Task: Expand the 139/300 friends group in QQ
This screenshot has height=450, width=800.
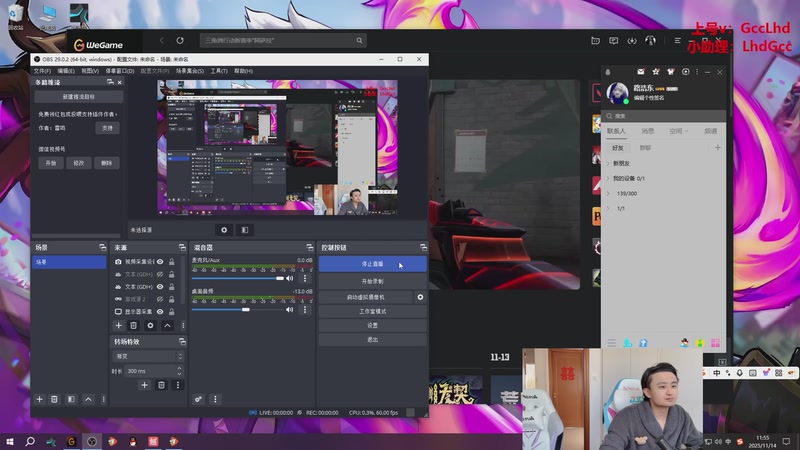Action: (x=608, y=193)
